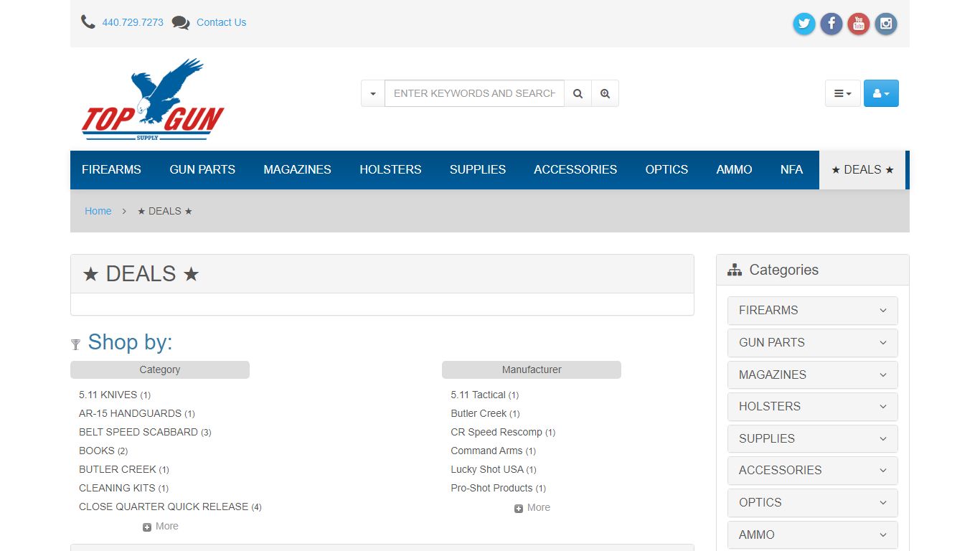Open the user account dropdown
The width and height of the screenshot is (980, 551).
[x=881, y=93]
